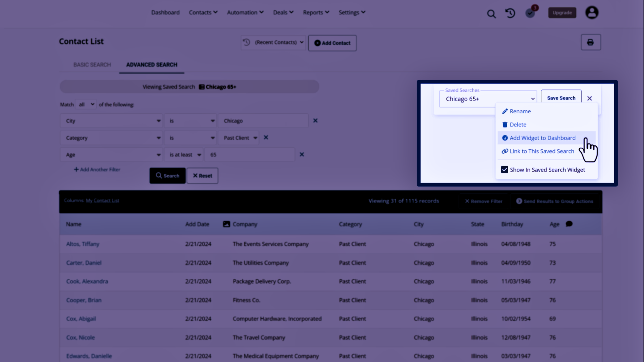644x362 pixels.
Task: Open the Altos, Tiffany contact link
Action: coord(83,244)
